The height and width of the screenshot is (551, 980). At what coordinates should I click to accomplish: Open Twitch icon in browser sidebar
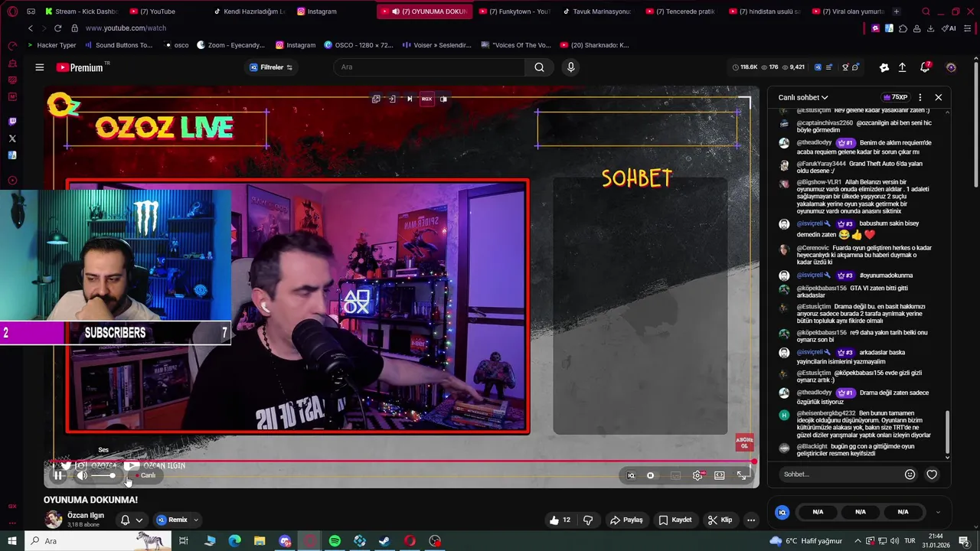[11, 121]
